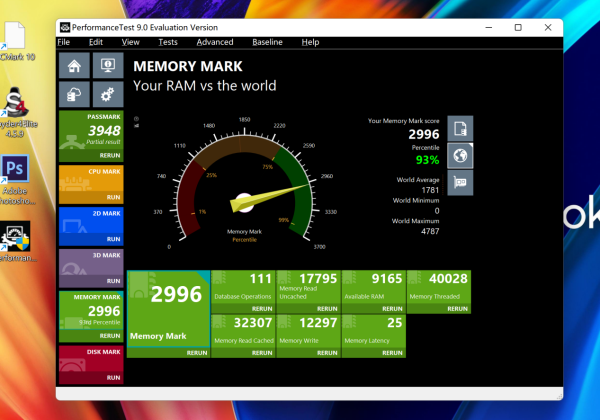Select the Memory Read Uncached 17795 tile

tap(308, 287)
